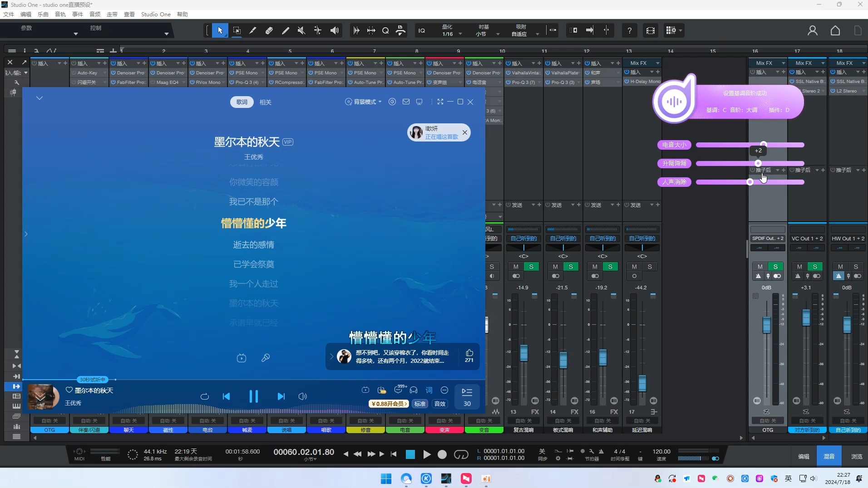
Task: Open the playlist queue showing 30
Action: coord(467,397)
